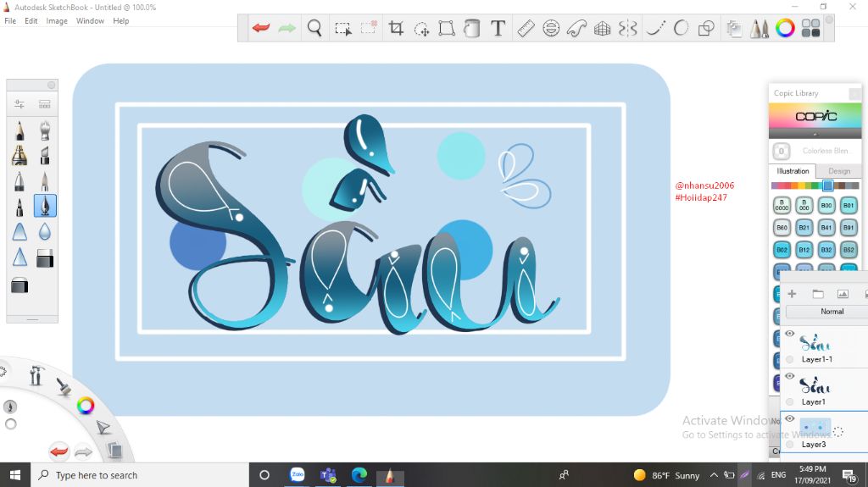Screen dimensions: 868x487
Task: Open brushes icon in corner lagoon
Action: (x=64, y=386)
